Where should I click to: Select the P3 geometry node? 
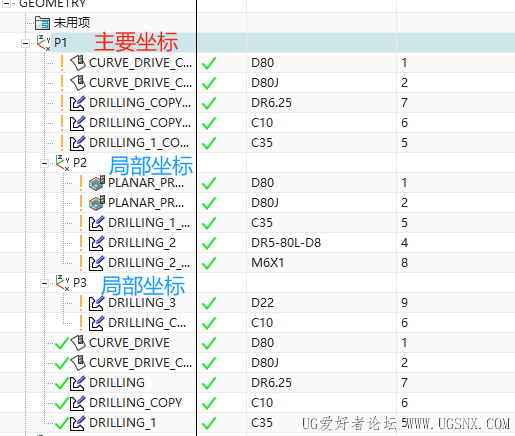click(x=80, y=283)
